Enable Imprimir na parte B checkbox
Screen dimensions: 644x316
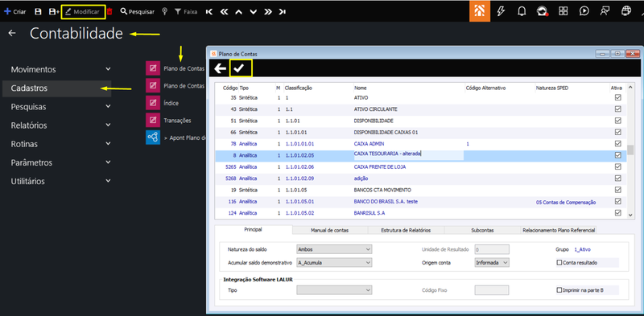(x=559, y=290)
